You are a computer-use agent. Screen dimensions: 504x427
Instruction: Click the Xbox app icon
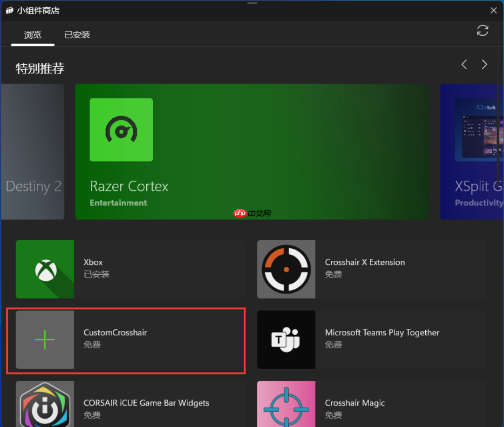(x=45, y=269)
